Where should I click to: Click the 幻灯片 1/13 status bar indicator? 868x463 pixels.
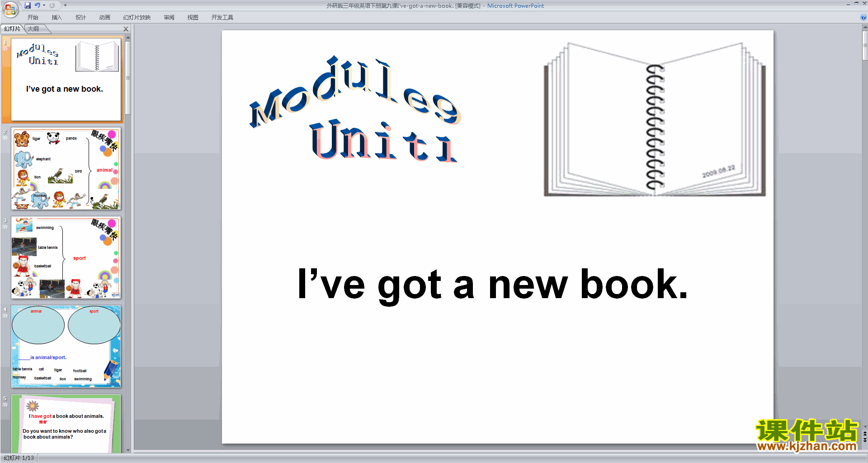19,458
